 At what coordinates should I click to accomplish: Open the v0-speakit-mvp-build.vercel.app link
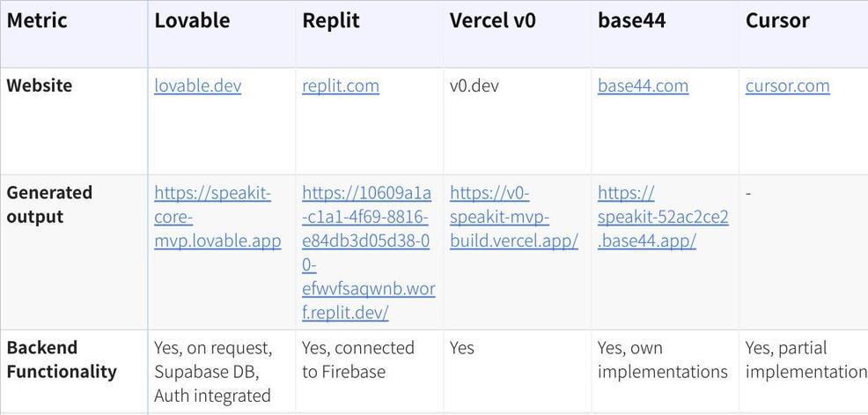513,217
